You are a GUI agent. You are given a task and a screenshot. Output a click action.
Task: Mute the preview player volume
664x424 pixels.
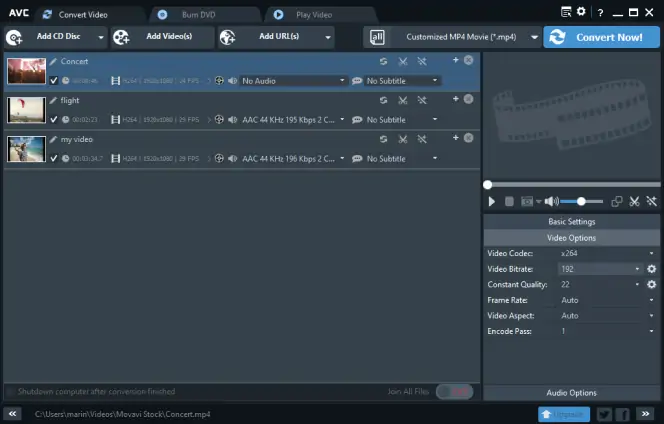pyautogui.click(x=551, y=202)
